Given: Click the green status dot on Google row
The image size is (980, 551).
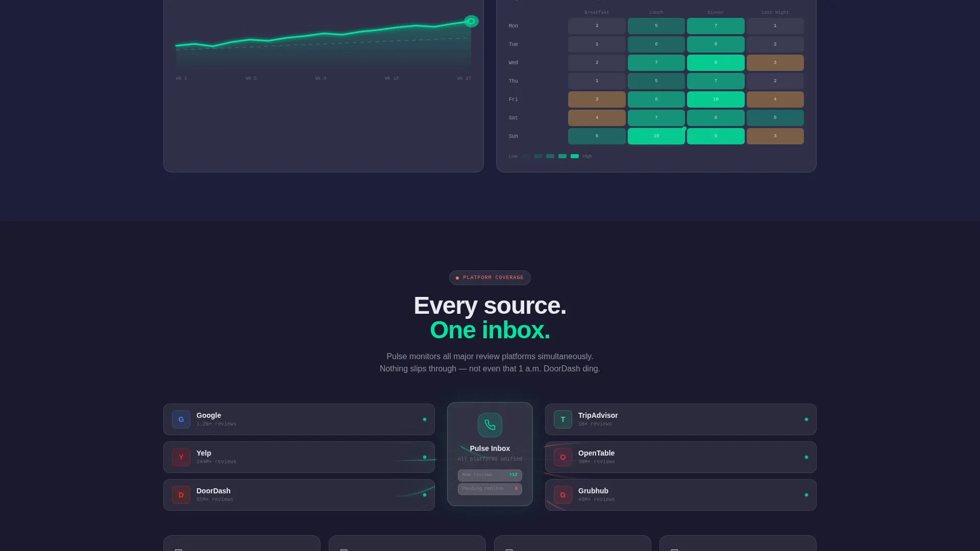Looking at the screenshot, I should (x=424, y=419).
